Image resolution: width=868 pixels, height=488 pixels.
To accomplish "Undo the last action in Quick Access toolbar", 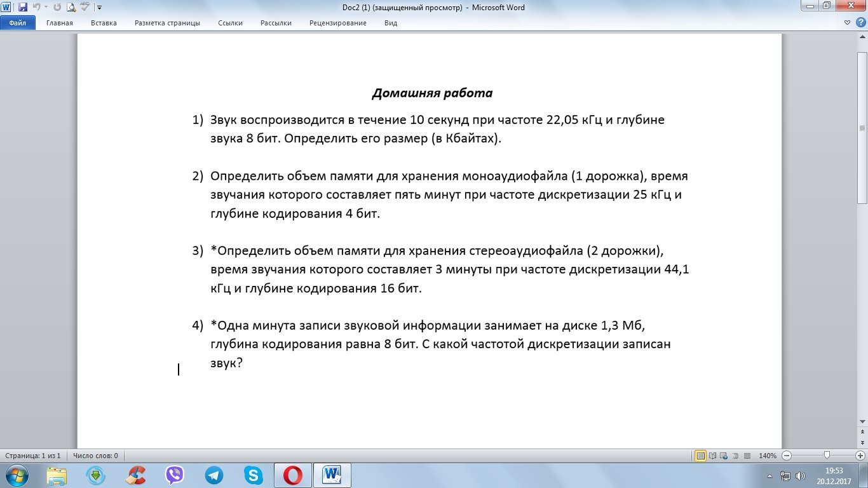I will [36, 8].
